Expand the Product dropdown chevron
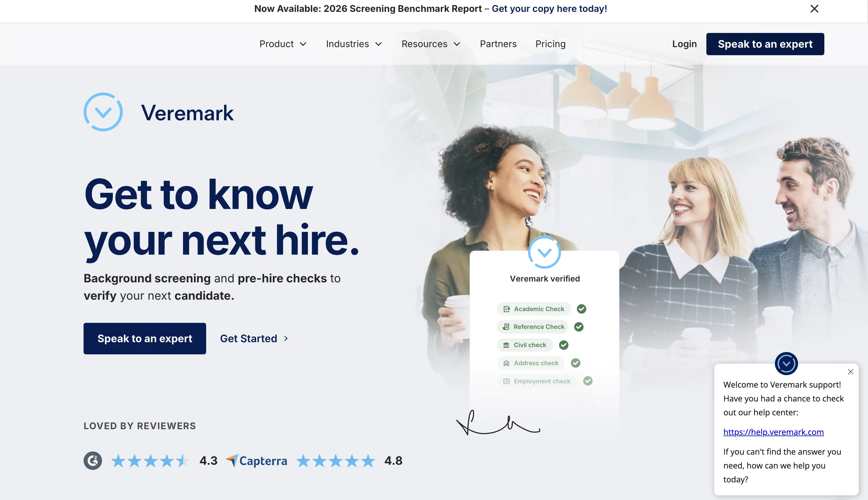Image resolution: width=868 pixels, height=500 pixels. (x=303, y=44)
